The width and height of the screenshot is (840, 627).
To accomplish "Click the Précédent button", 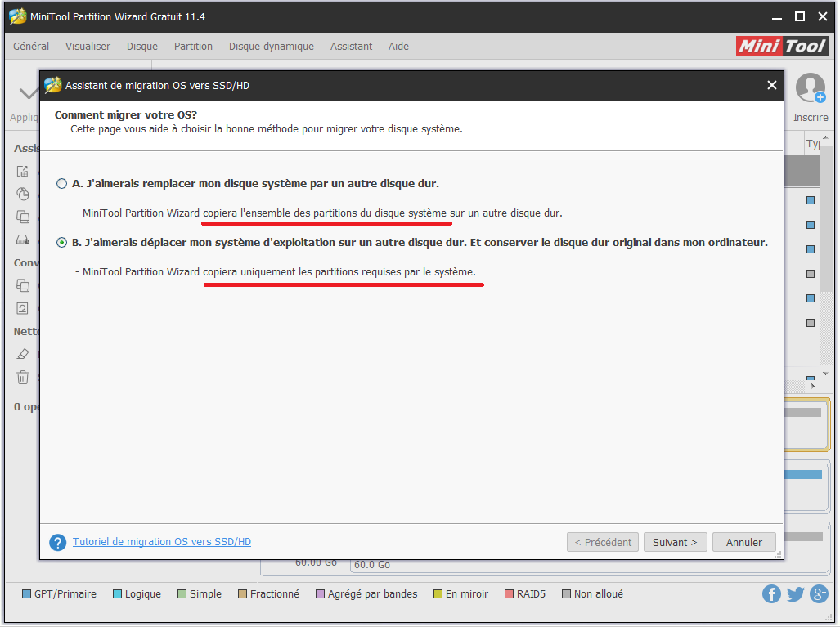I will [x=603, y=543].
